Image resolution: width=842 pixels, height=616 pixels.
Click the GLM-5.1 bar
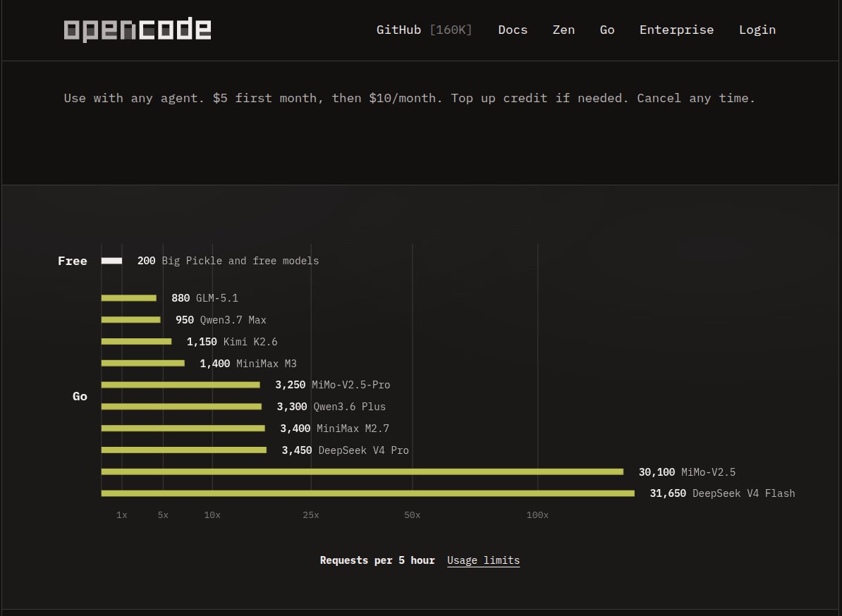tap(129, 298)
